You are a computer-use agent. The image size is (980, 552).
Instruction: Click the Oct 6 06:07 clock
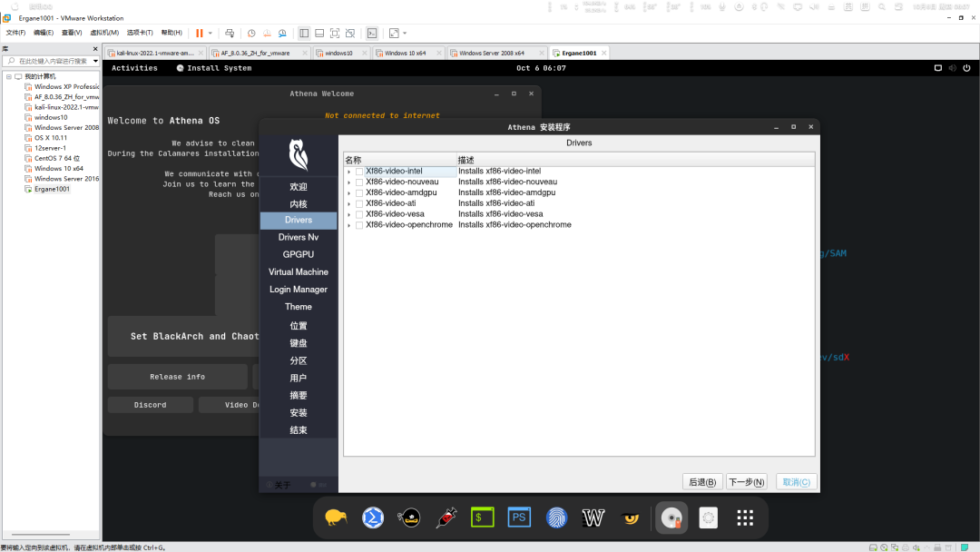(x=541, y=68)
